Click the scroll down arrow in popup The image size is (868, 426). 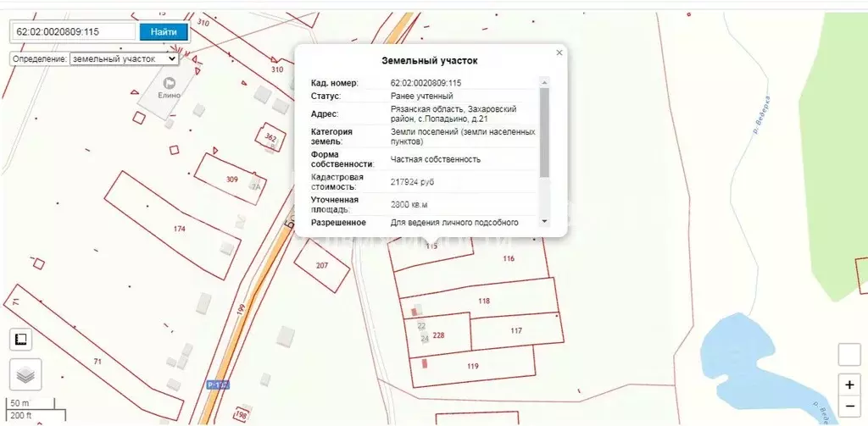pos(544,221)
